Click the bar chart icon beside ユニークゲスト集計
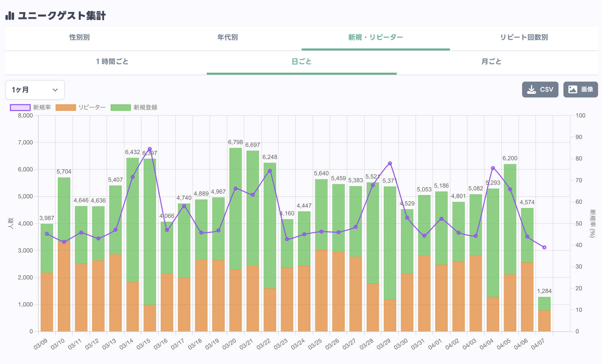This screenshot has width=602, height=364. tap(10, 16)
